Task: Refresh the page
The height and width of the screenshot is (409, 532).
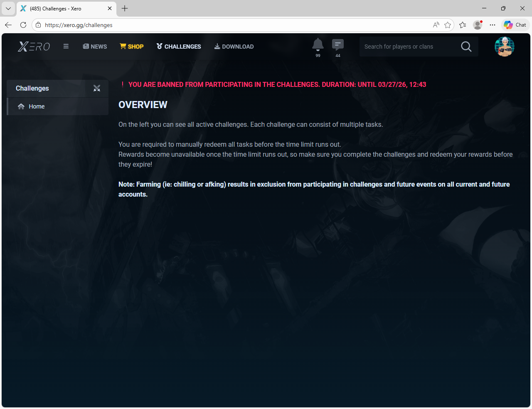Action: pos(23,25)
